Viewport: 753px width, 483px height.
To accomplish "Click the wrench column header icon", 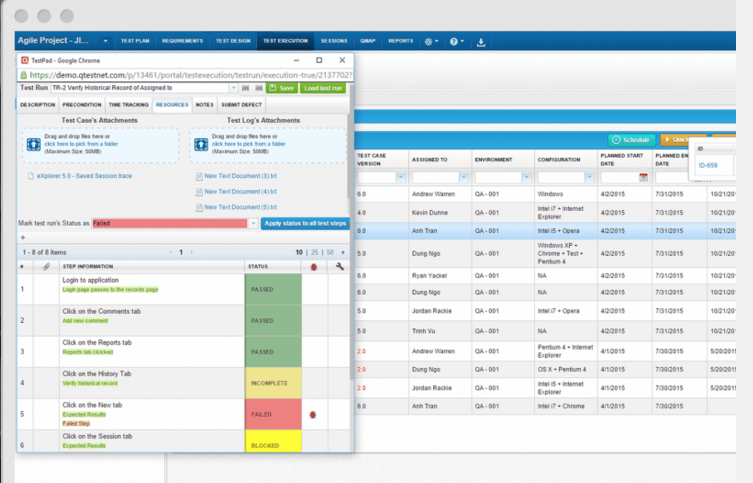I will (340, 267).
